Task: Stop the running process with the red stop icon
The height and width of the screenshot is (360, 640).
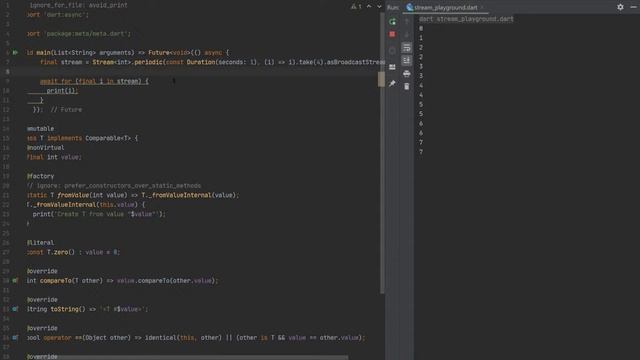Action: 392,34
